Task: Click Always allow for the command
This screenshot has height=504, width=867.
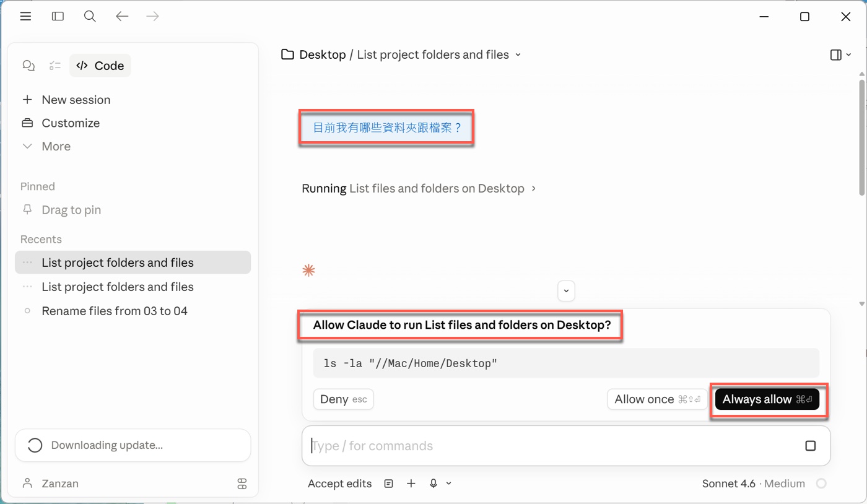Action: click(767, 399)
